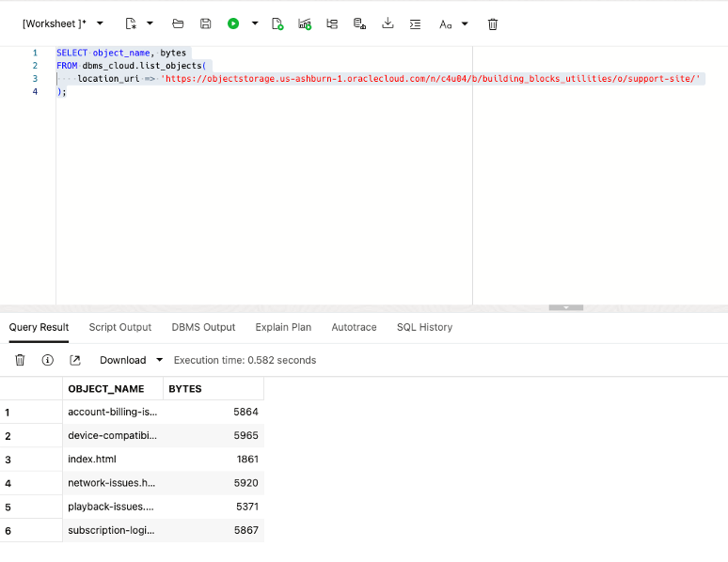Click the Autotrace chart icon in the toolbar
This screenshot has width=728, height=562.
point(305,24)
